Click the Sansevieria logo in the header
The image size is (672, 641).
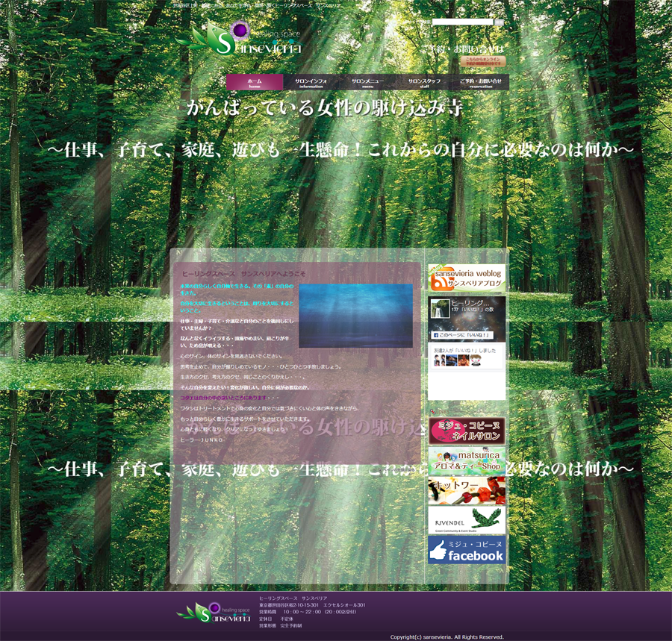(x=246, y=40)
